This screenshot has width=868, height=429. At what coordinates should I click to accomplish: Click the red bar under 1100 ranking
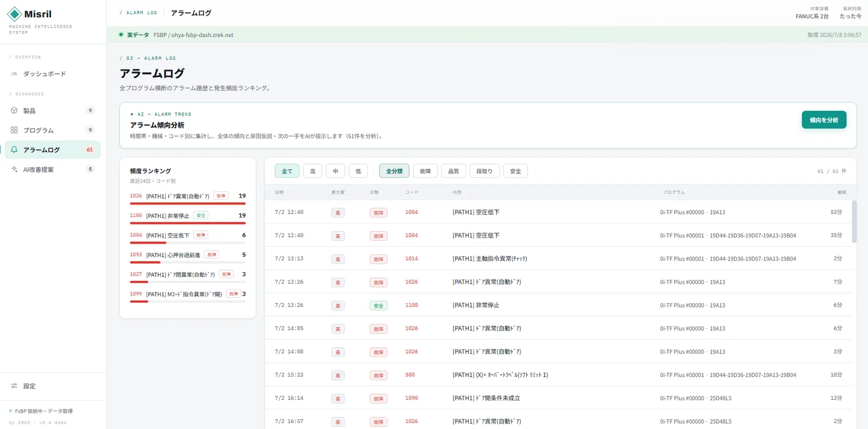[188, 223]
